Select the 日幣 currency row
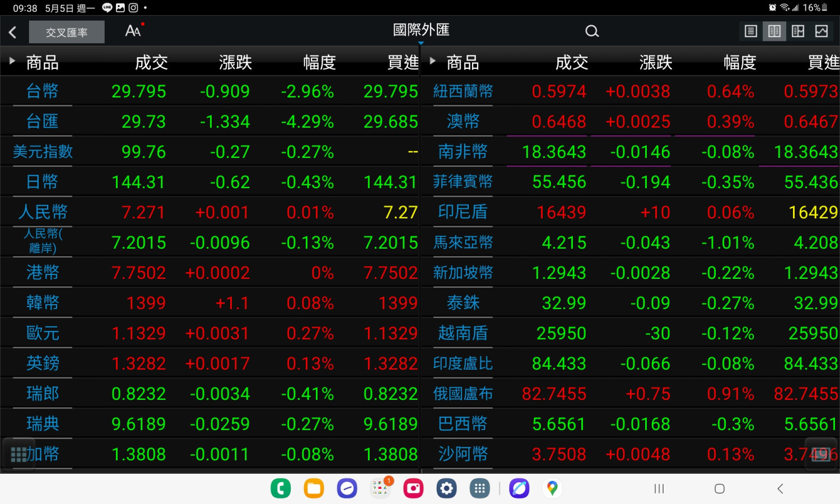The height and width of the screenshot is (504, 840). pyautogui.click(x=42, y=181)
